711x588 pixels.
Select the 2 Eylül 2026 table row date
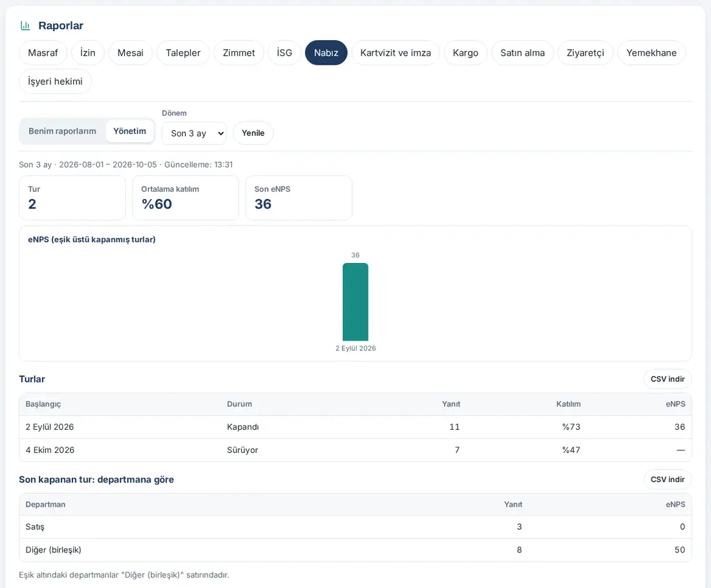(50, 427)
